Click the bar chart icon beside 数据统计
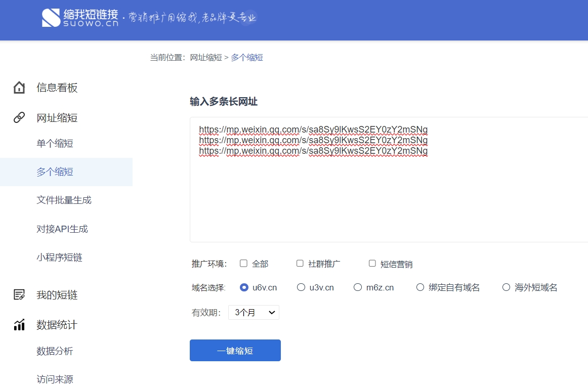This screenshot has height=384, width=588. click(19, 325)
